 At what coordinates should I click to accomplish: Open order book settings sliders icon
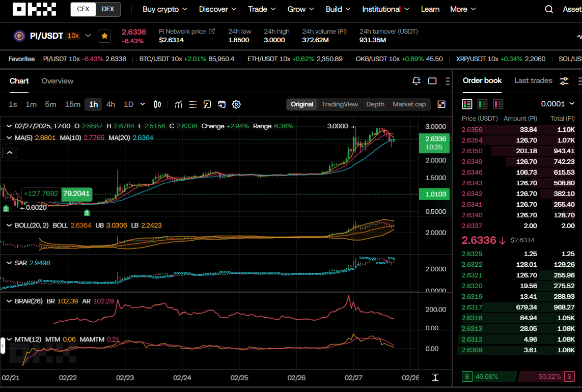point(564,81)
